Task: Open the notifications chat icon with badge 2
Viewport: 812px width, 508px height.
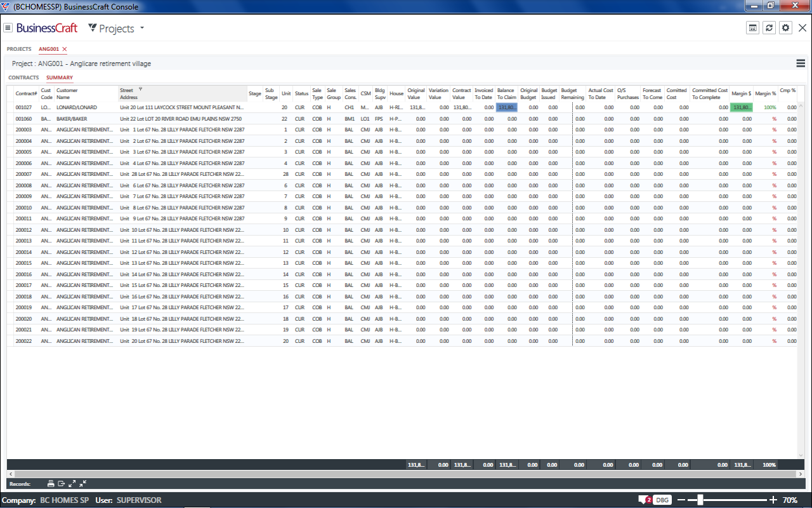Action: click(x=645, y=500)
